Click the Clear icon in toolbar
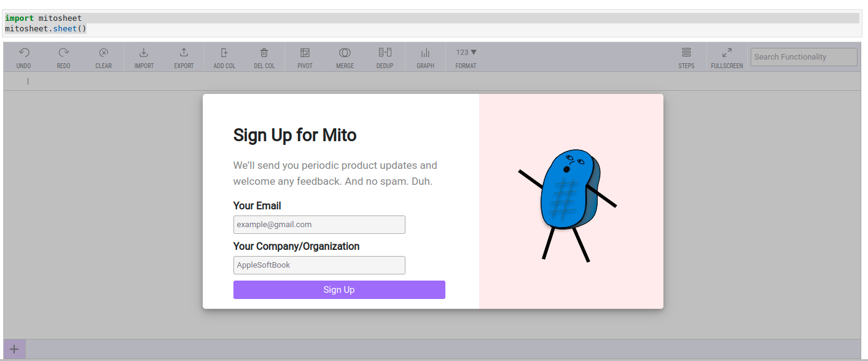The height and width of the screenshot is (361, 868). (x=104, y=53)
